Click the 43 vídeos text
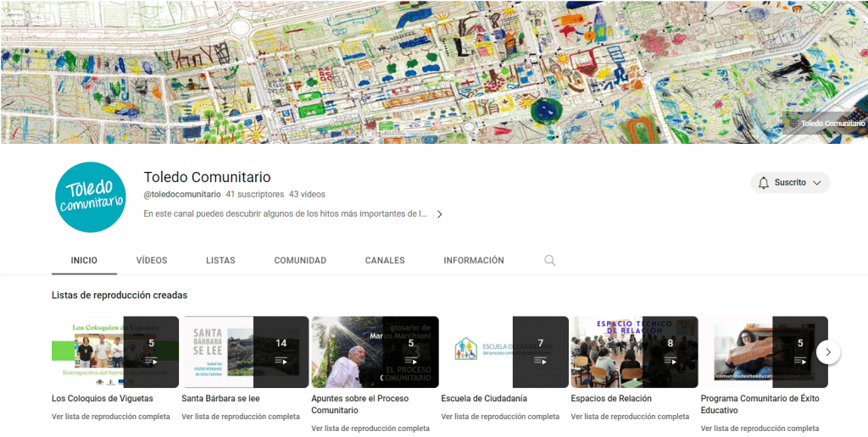868x437 pixels. tap(307, 194)
